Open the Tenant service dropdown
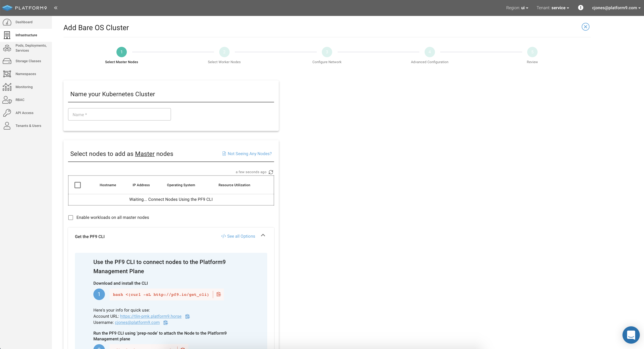Screen dimensions: 644x349 pyautogui.click(x=553, y=8)
